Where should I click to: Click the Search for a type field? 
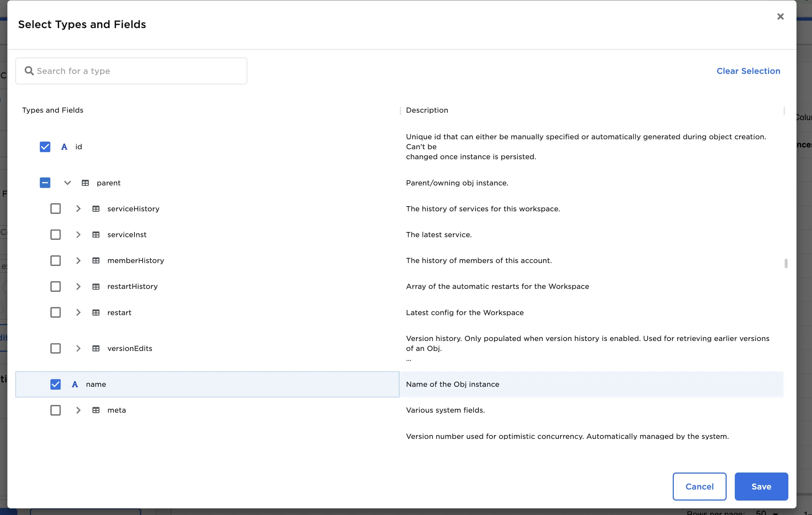[x=140, y=71]
